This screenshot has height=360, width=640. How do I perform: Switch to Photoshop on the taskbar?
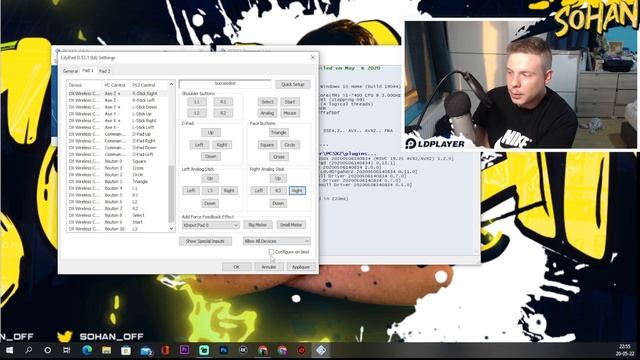coord(223,350)
